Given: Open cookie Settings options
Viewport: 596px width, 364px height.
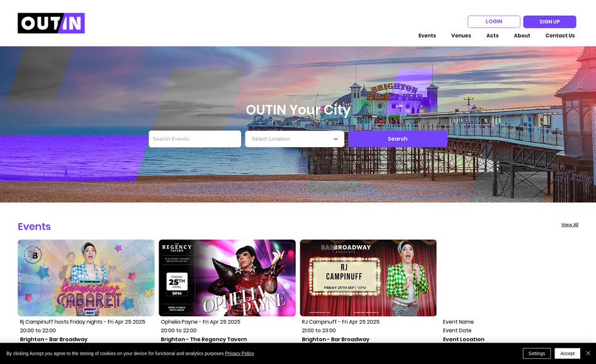Looking at the screenshot, I should click(536, 353).
